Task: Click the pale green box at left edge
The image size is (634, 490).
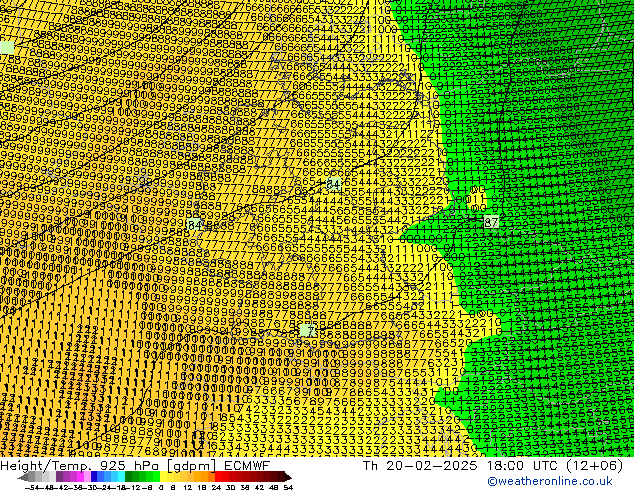Action: point(7,47)
